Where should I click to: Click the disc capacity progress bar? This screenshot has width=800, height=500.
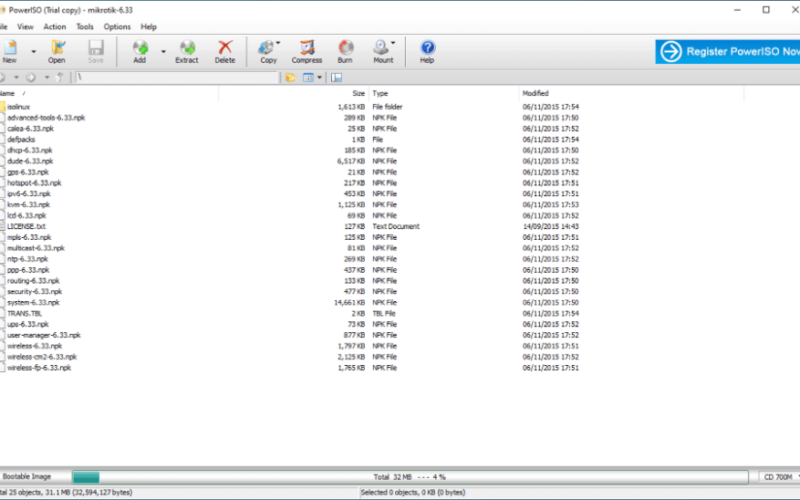[410, 477]
